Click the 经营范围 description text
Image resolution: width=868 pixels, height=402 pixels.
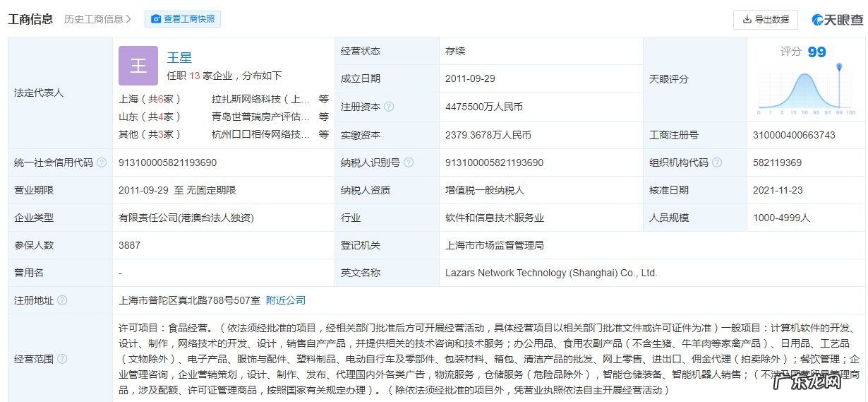(489, 359)
